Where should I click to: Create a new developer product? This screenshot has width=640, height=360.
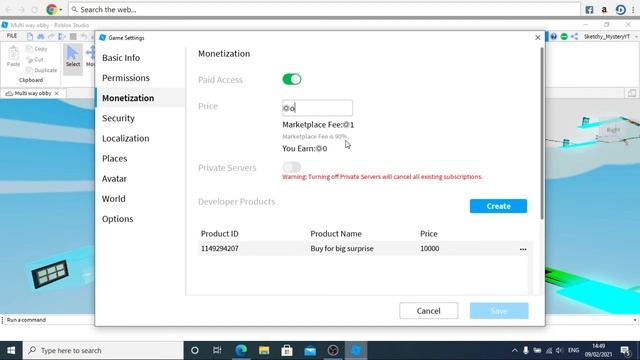498,206
